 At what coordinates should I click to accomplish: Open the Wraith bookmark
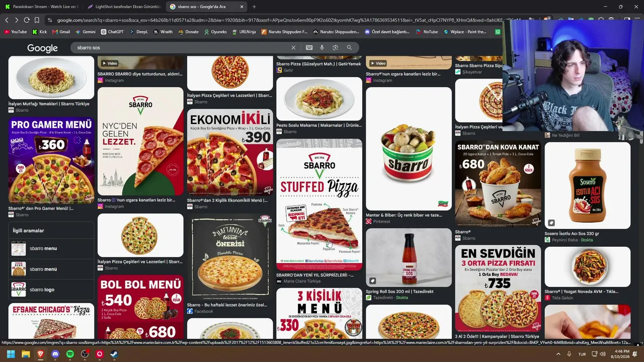click(163, 32)
